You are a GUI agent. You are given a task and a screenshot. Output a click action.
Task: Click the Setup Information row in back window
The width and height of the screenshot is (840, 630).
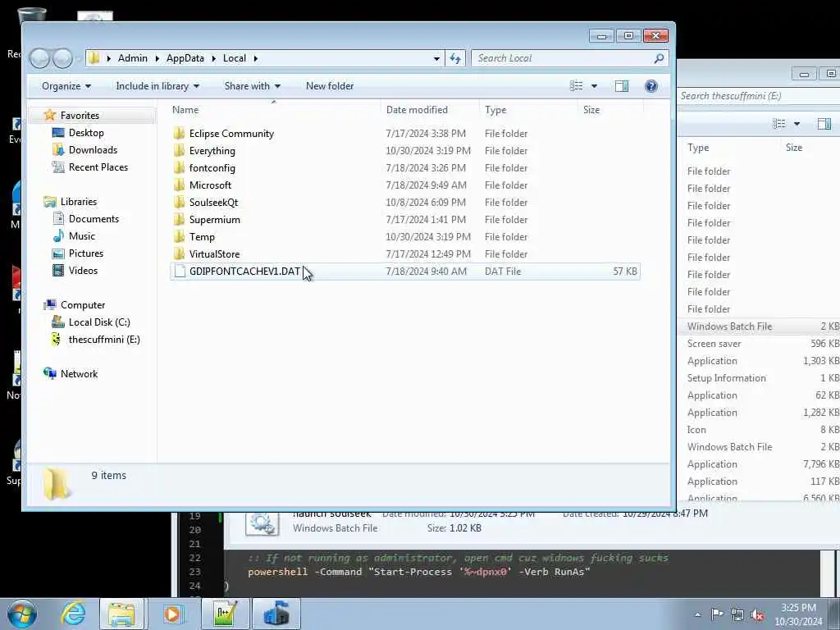coord(760,377)
